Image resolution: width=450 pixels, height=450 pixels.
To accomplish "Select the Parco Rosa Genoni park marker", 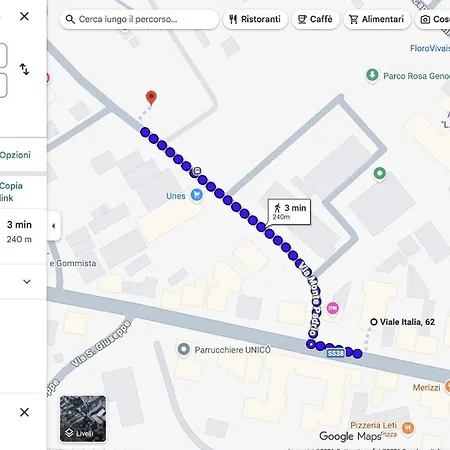I will [x=372, y=75].
